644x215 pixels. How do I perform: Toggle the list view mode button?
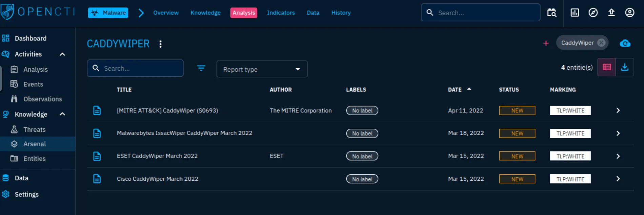(x=607, y=67)
